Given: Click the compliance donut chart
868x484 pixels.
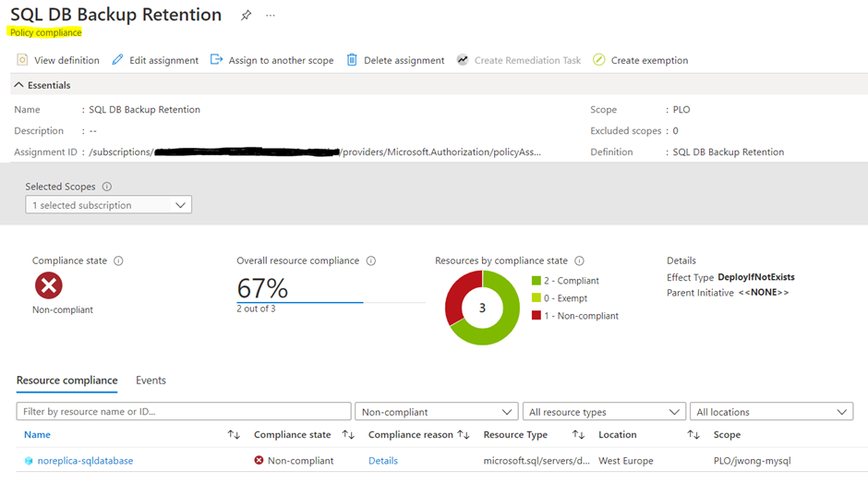Looking at the screenshot, I should (482, 308).
